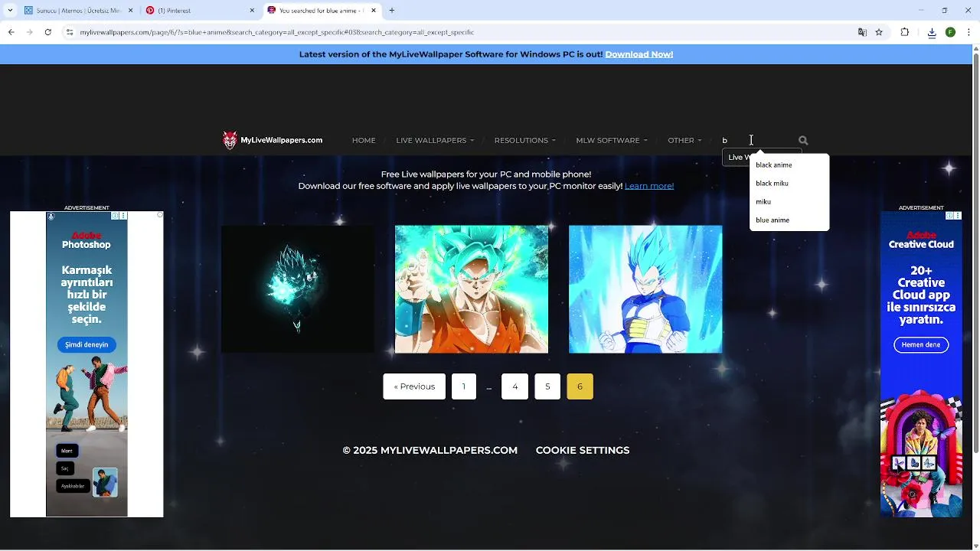Select 'black miku' suggestion

(x=789, y=184)
